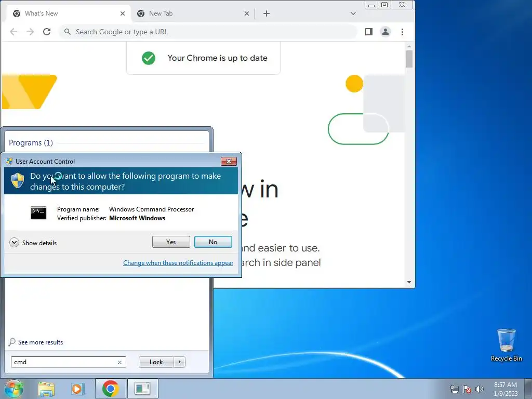This screenshot has height=399, width=532.
Task: Open Chrome profile avatar menu
Action: [385, 32]
